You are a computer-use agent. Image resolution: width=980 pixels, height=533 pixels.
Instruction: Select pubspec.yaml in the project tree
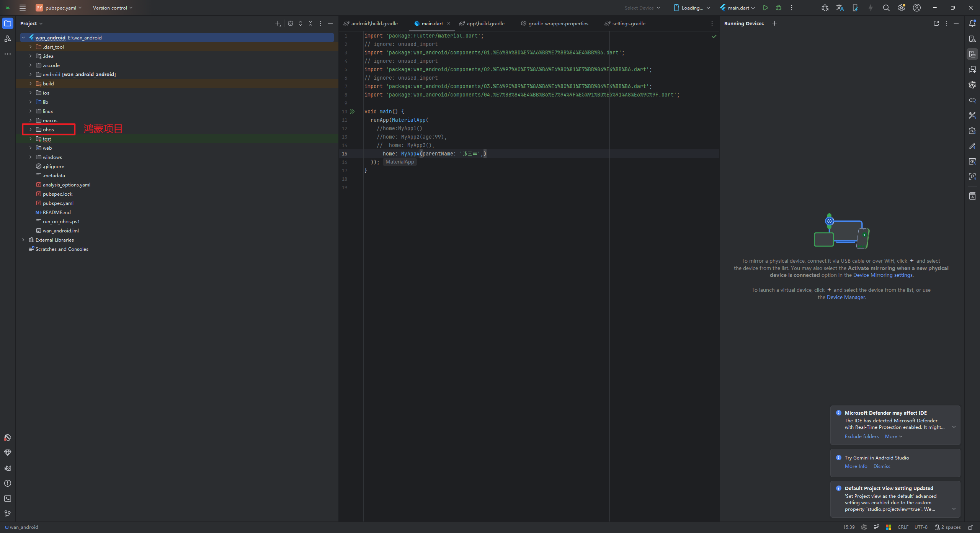pyautogui.click(x=58, y=203)
